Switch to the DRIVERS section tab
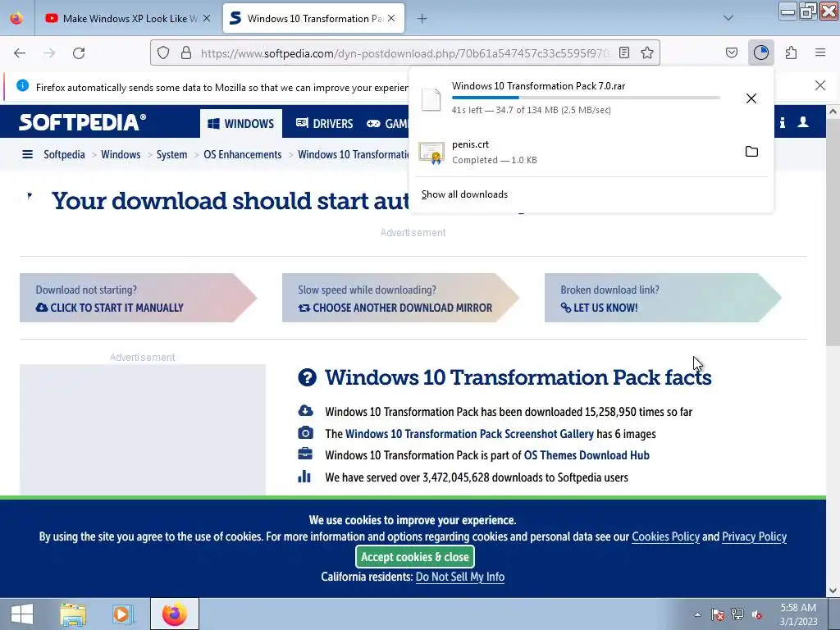 pyautogui.click(x=325, y=123)
